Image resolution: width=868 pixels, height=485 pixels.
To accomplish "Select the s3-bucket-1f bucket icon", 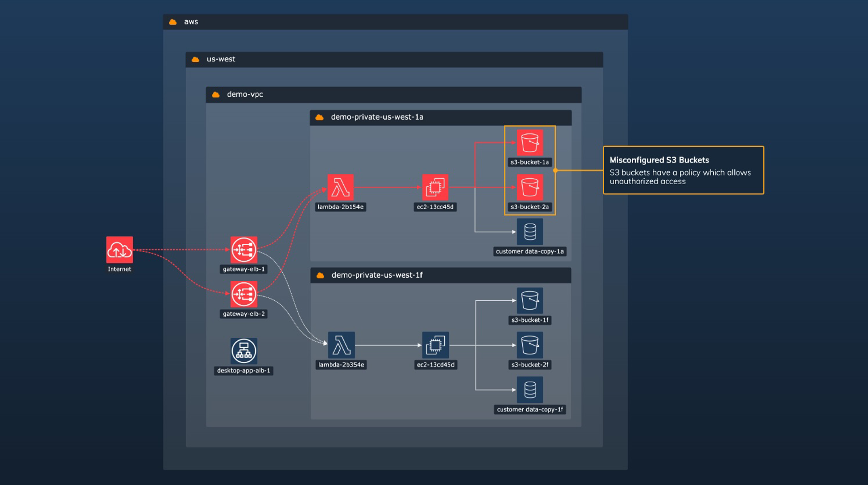I will (530, 300).
